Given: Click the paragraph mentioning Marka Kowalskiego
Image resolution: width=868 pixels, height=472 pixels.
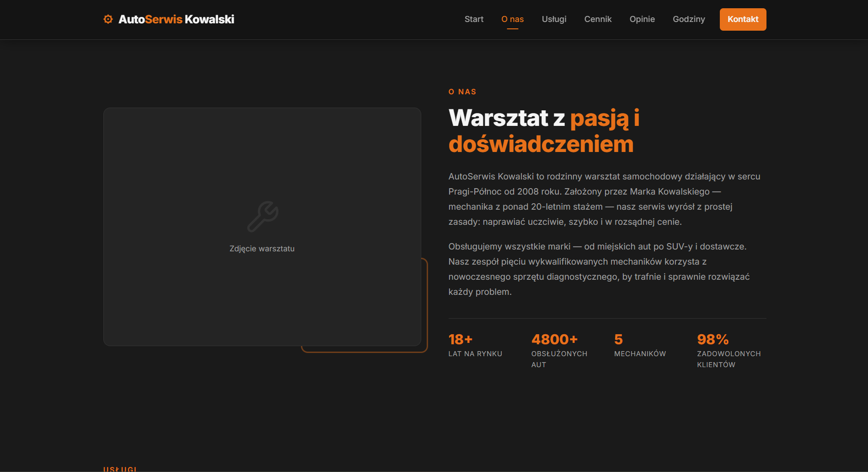Looking at the screenshot, I should [604, 199].
